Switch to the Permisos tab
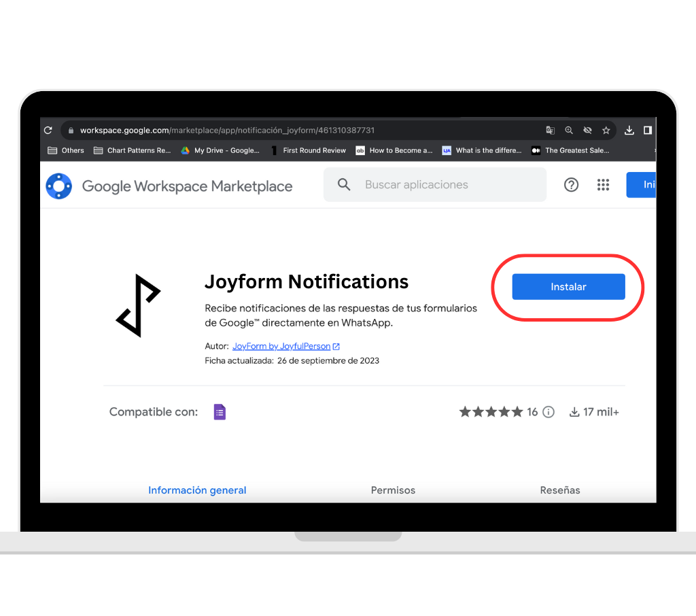The width and height of the screenshot is (696, 616). click(394, 490)
